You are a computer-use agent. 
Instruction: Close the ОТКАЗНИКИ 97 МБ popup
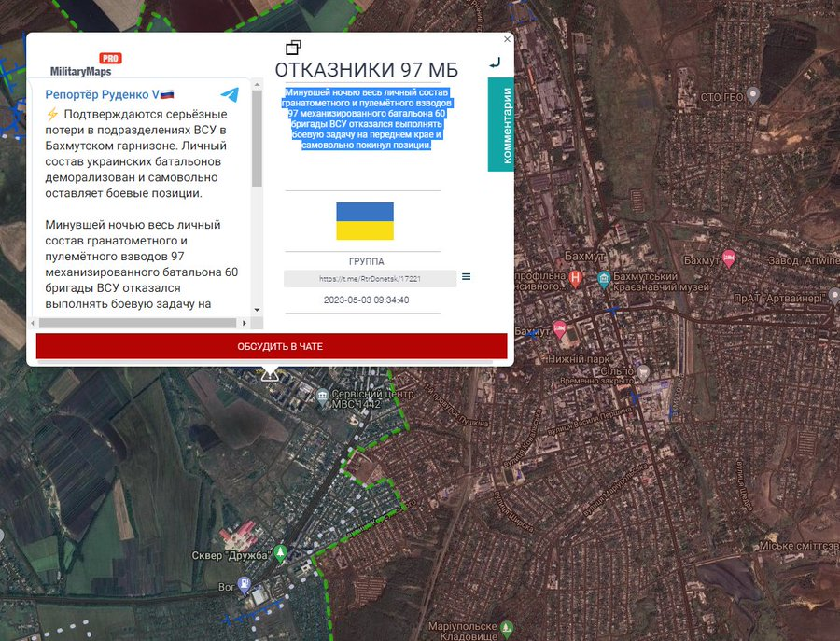point(507,39)
